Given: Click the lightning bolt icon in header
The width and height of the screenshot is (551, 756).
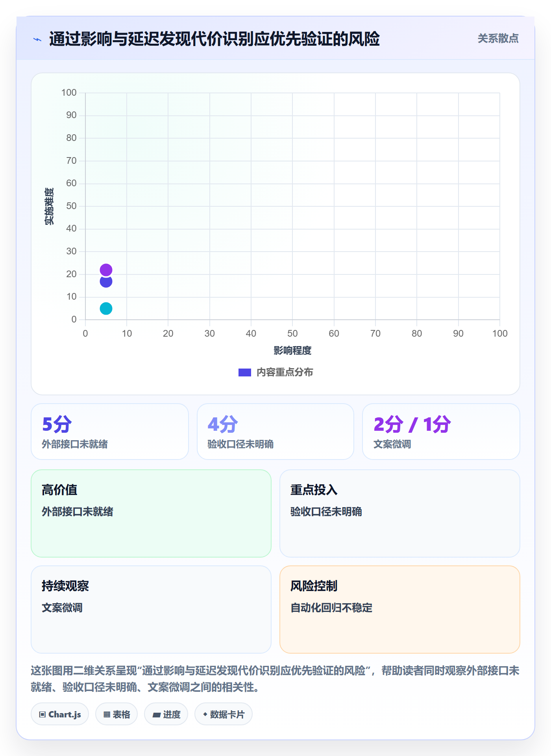Looking at the screenshot, I should point(37,39).
